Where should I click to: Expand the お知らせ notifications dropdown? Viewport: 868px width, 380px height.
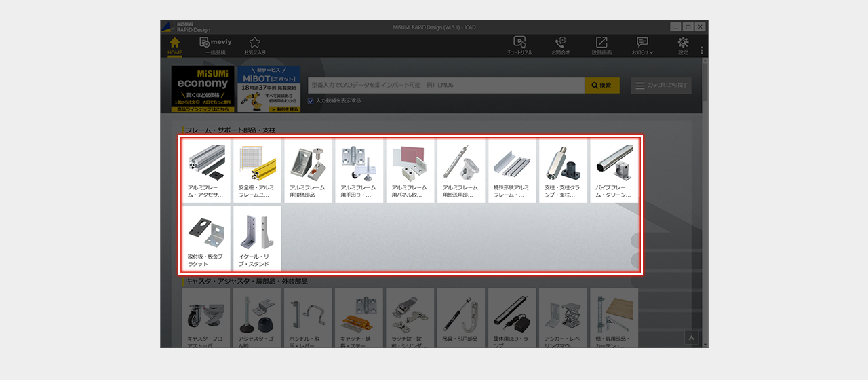tap(642, 45)
